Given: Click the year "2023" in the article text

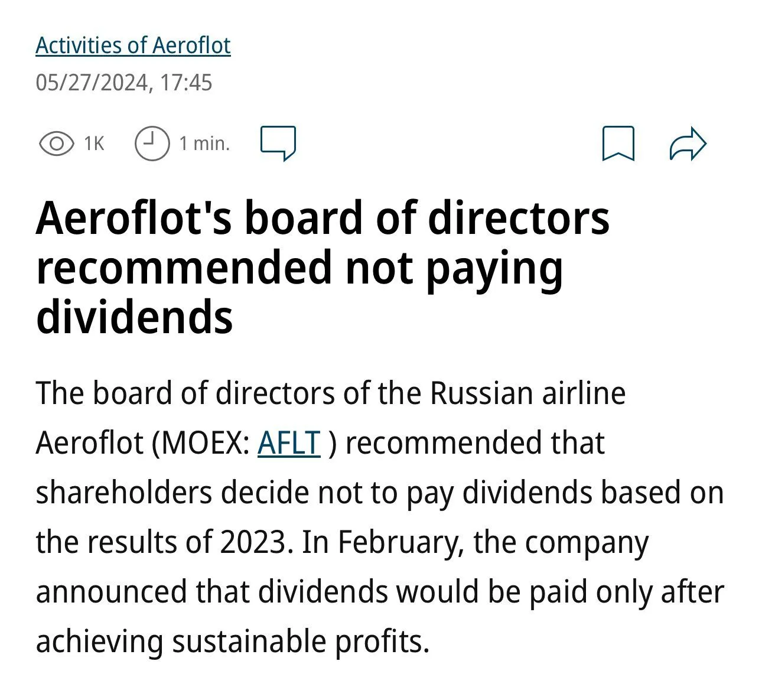Looking at the screenshot, I should click(253, 542).
